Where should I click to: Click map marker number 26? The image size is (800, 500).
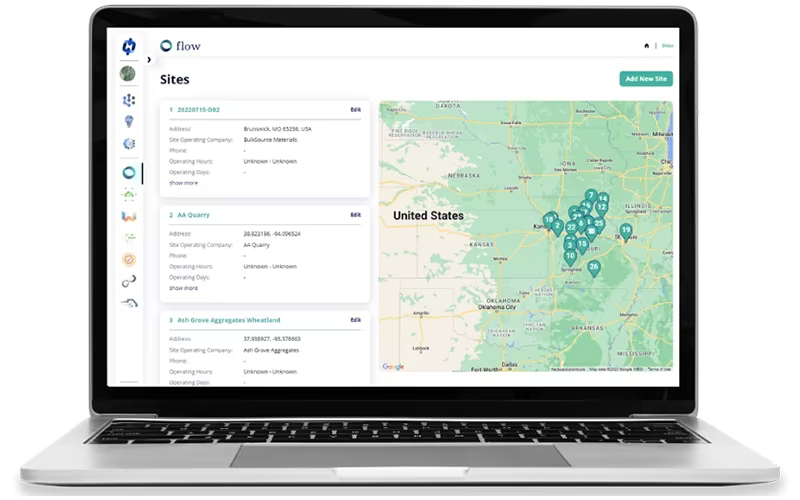(x=593, y=267)
